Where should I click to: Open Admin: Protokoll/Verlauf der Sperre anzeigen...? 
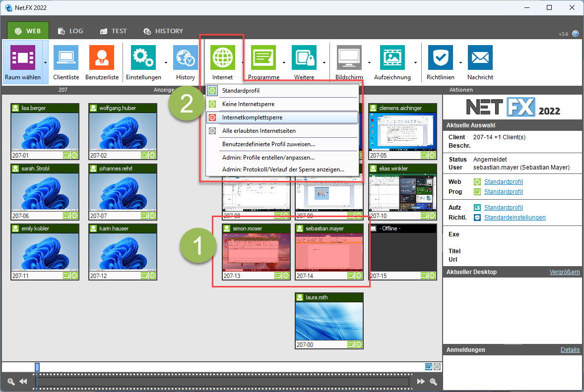click(282, 169)
